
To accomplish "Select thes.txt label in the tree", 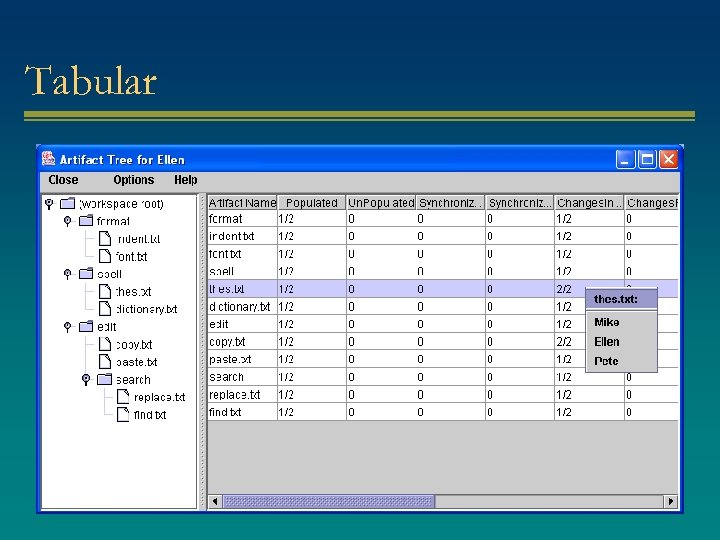I will coord(134,292).
